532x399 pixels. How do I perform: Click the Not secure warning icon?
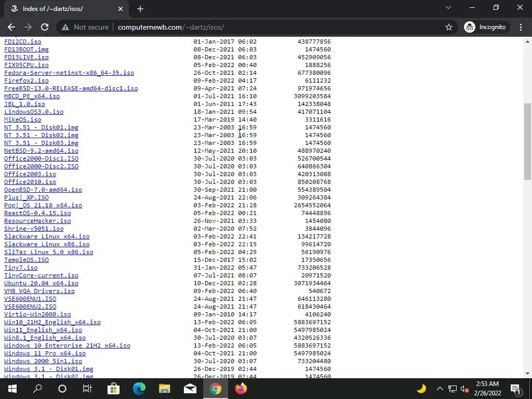click(x=65, y=27)
